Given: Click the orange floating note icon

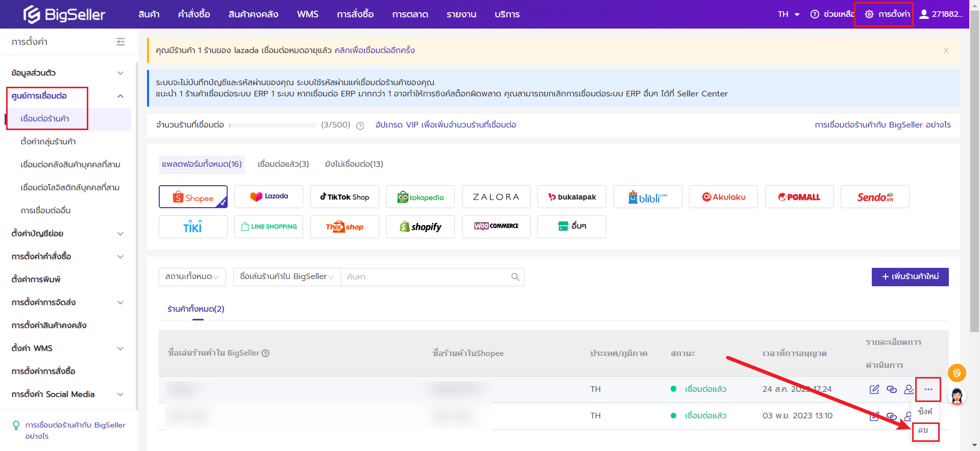Looking at the screenshot, I should pyautogui.click(x=957, y=373).
